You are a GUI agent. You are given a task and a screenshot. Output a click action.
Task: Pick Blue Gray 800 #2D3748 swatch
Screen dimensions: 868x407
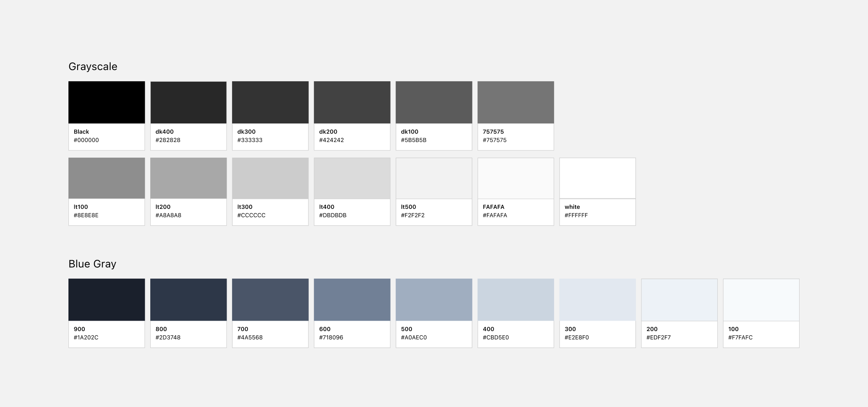(188, 300)
